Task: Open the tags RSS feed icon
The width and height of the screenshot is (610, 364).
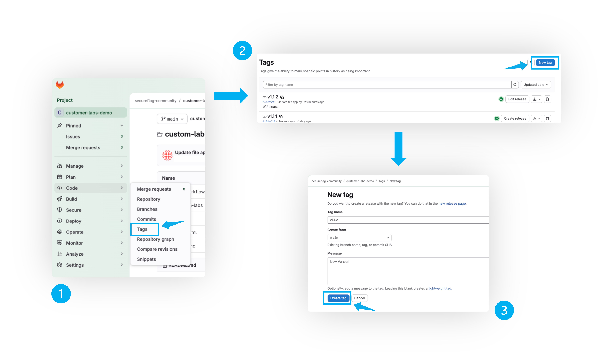Action: [531, 63]
